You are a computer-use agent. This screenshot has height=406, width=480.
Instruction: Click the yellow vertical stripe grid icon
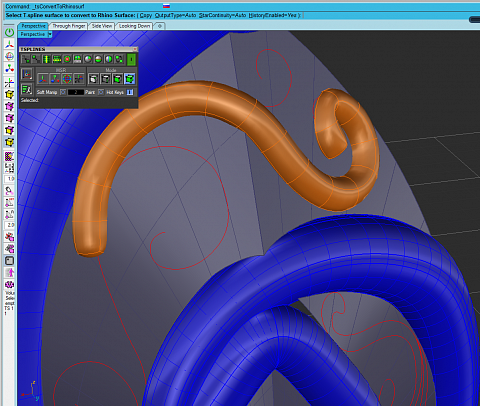(x=46, y=59)
